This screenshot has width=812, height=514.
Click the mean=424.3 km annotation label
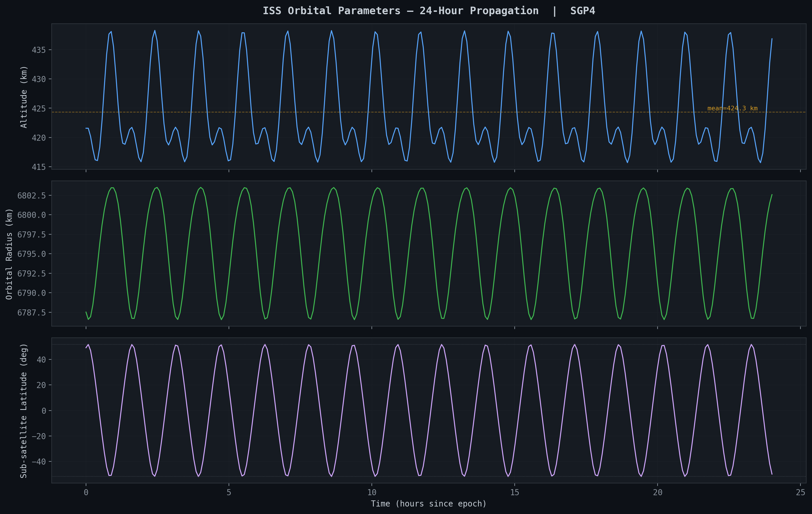(732, 108)
